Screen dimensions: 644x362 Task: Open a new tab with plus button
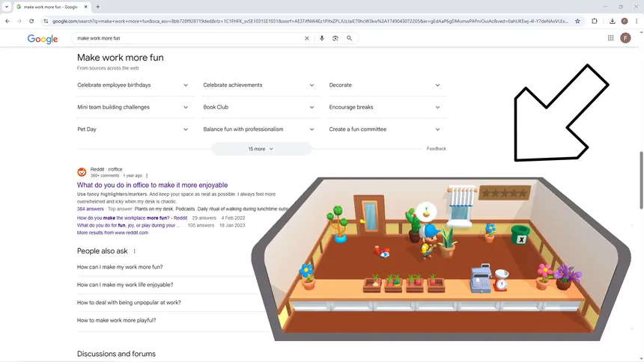(98, 7)
